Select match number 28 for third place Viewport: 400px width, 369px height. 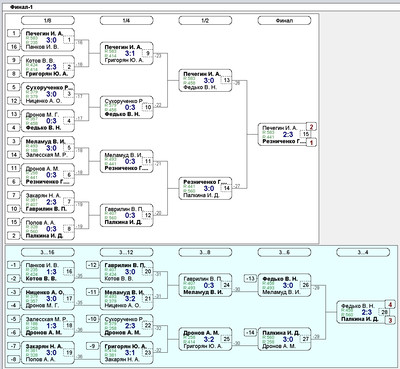384,312
